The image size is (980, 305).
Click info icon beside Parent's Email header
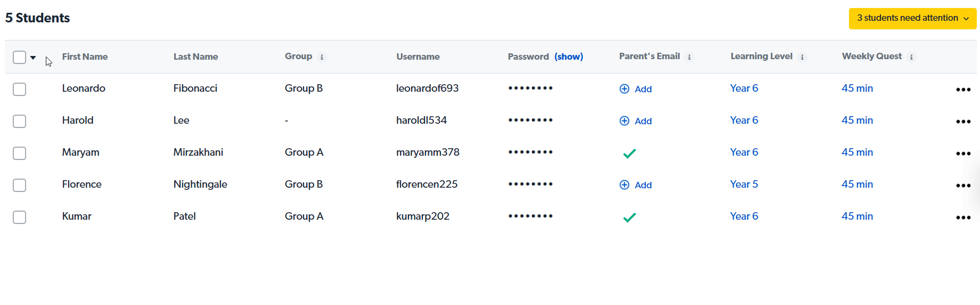[689, 57]
